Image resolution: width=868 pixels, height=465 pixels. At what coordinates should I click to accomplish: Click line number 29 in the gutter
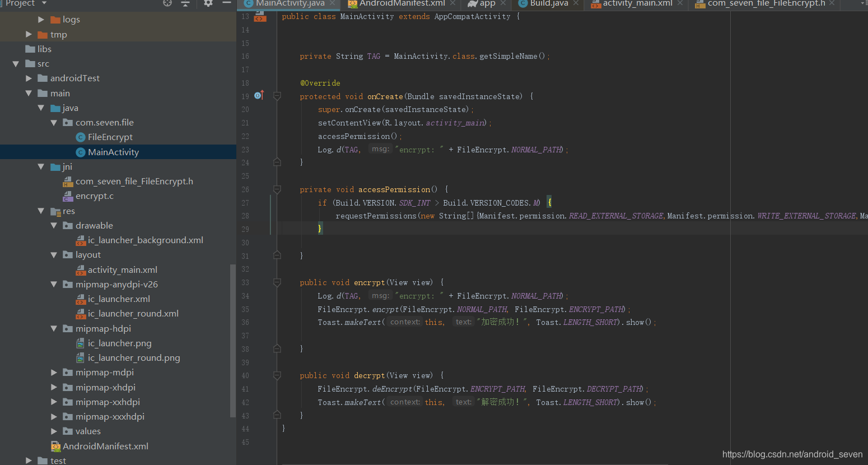(245, 229)
